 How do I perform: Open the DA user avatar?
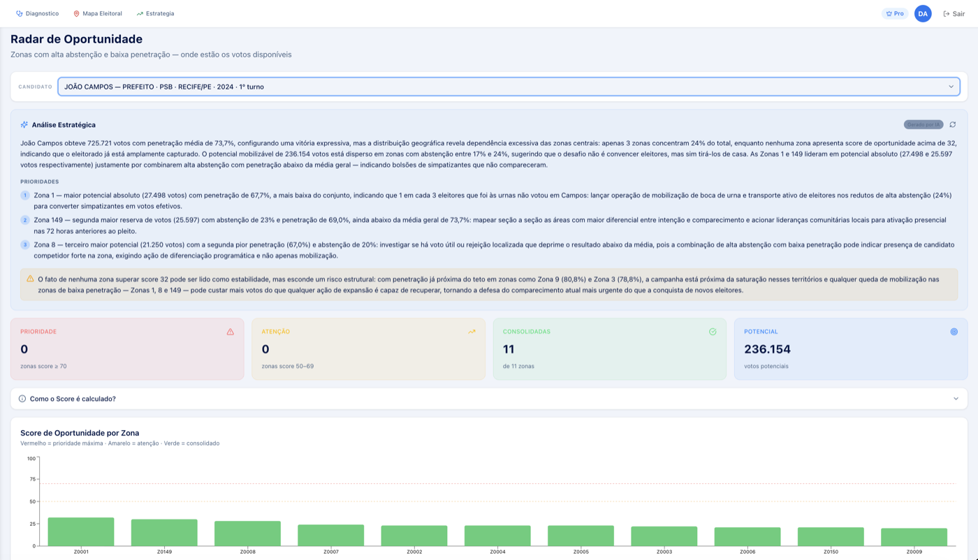click(x=923, y=14)
